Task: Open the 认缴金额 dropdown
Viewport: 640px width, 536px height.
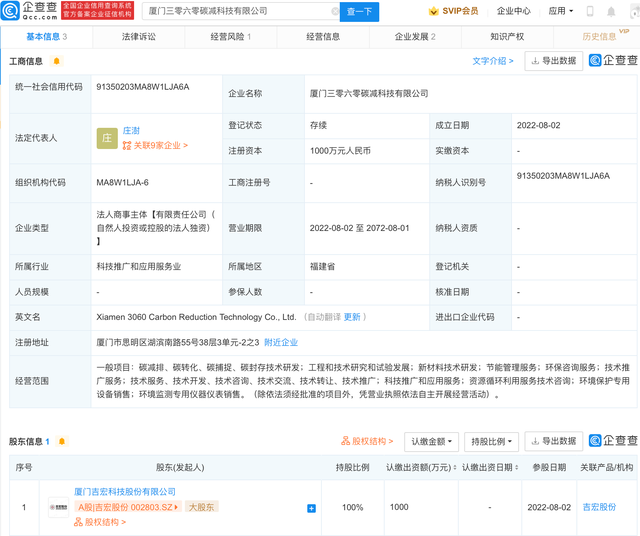Action: [431, 442]
